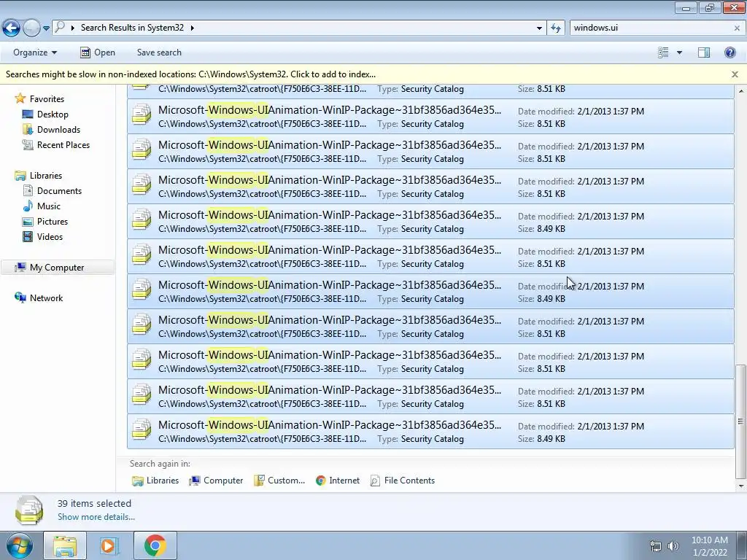The image size is (747, 560).
Task: Open the address bar previous locations dropdown
Action: pyautogui.click(x=539, y=28)
